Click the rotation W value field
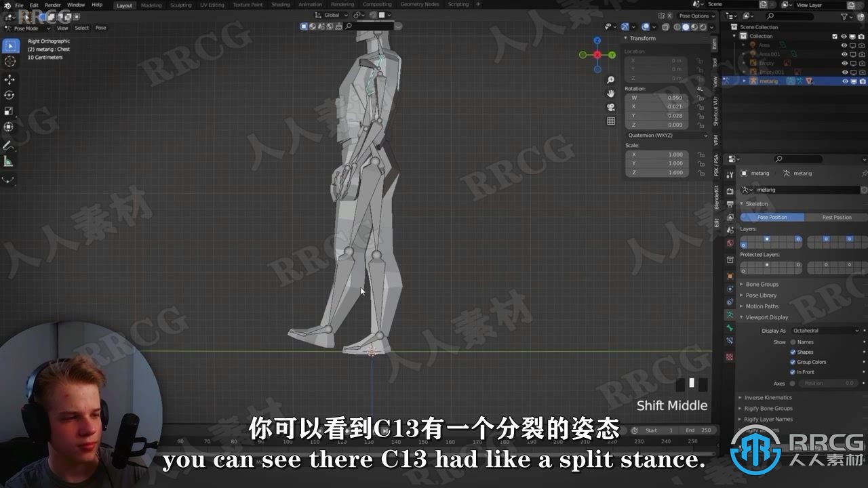 [656, 98]
